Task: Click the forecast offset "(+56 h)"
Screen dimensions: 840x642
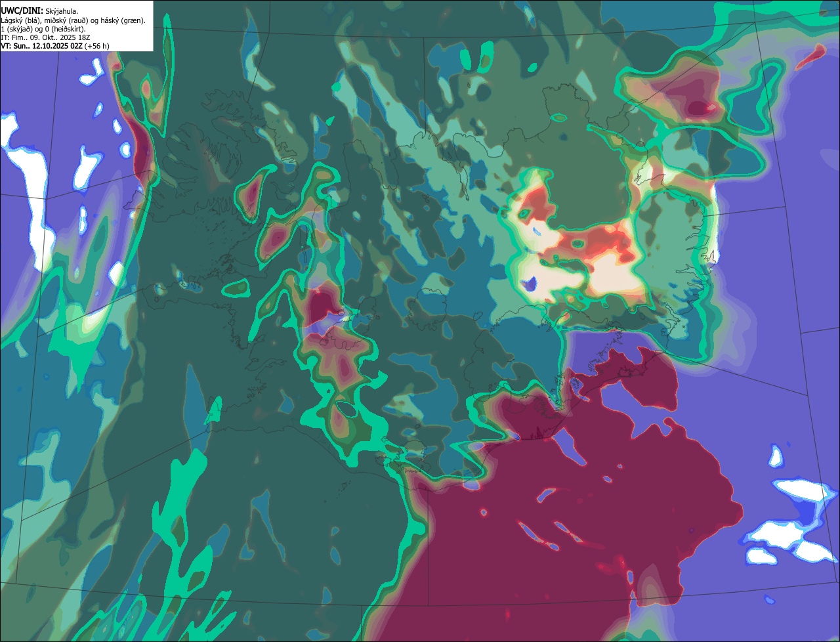Action: click(x=97, y=46)
